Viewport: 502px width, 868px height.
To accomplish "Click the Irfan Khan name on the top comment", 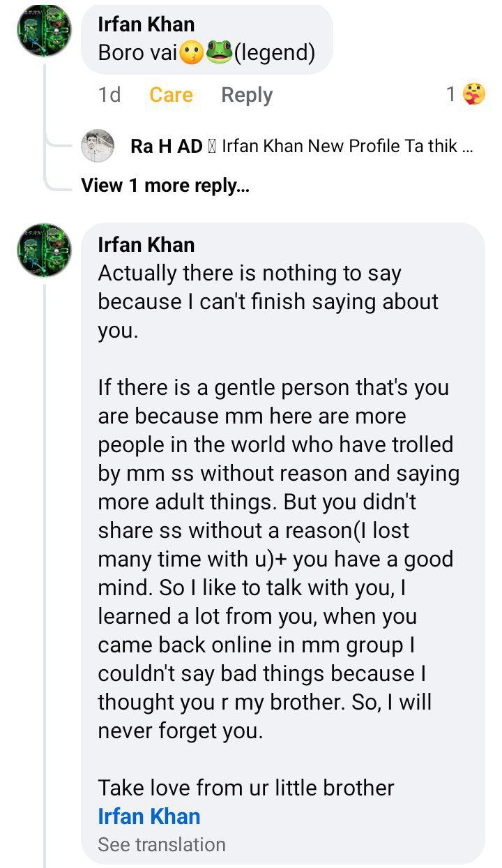I will coord(146,24).
